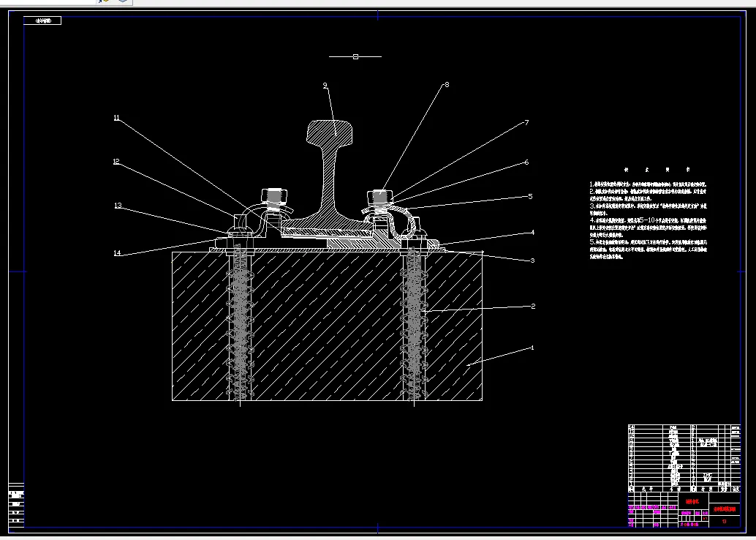Screen dimensions: 756x540
Task: Select part balloon number 12
Action: tap(116, 162)
